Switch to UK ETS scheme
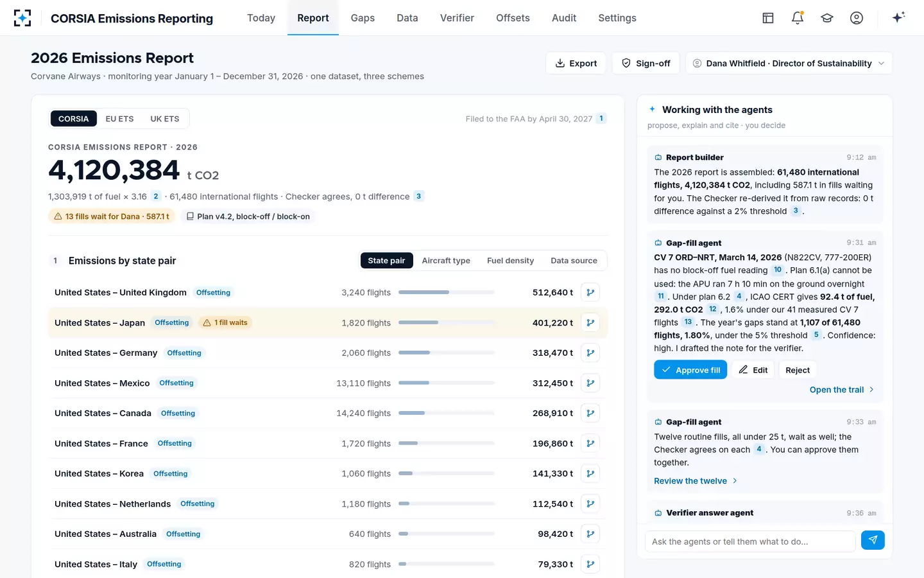The height and width of the screenshot is (578, 924). click(165, 119)
